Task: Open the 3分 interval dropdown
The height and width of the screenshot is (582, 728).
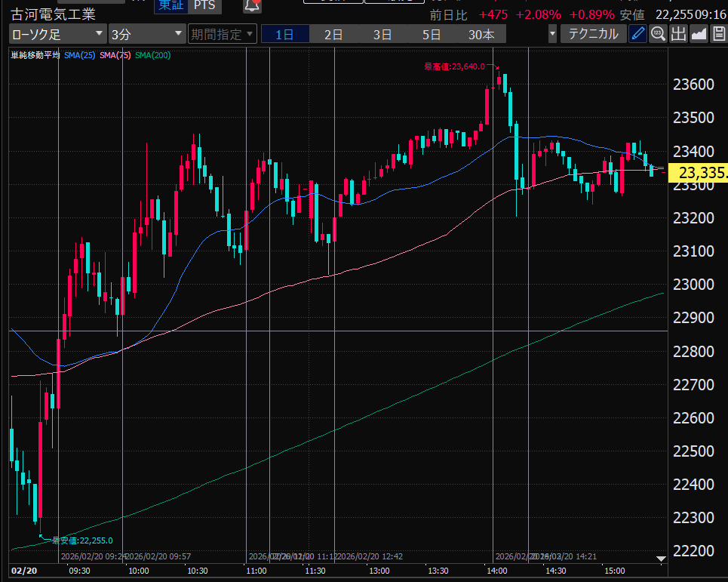Action: click(146, 34)
